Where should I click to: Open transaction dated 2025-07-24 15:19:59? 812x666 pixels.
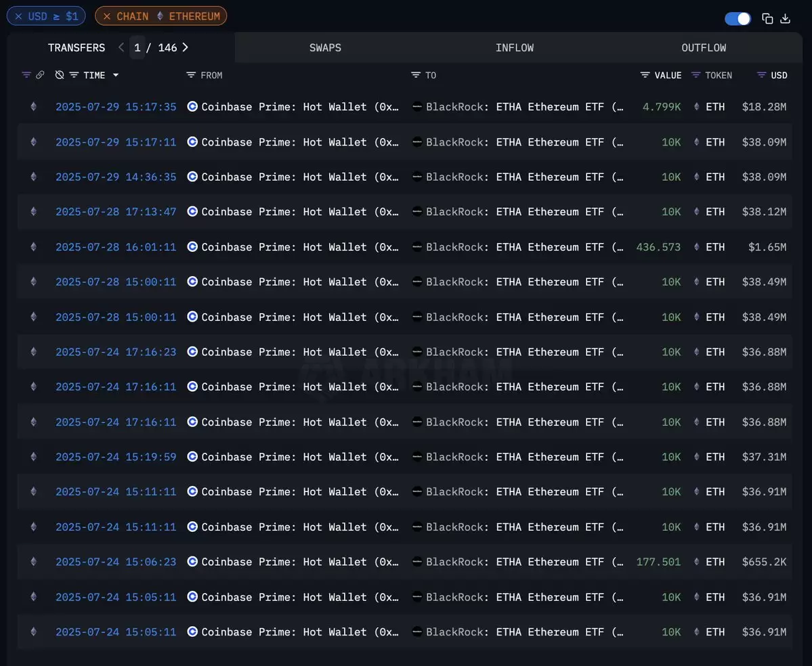116,457
